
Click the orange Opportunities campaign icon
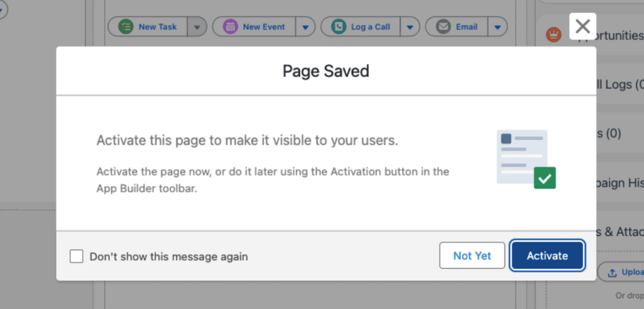pyautogui.click(x=553, y=34)
